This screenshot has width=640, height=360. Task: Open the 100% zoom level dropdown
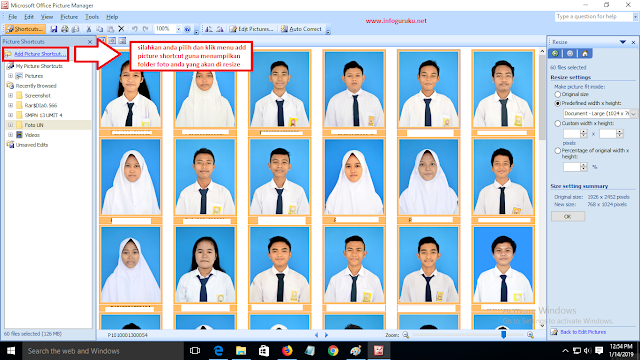click(x=178, y=29)
